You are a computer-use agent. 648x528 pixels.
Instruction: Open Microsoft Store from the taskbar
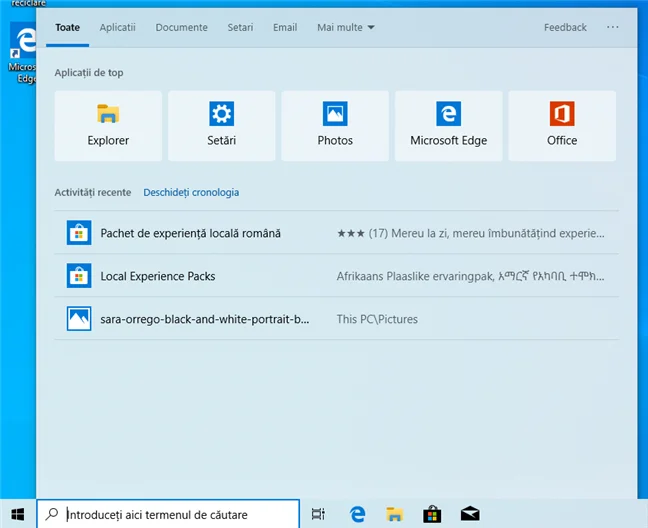[432, 514]
